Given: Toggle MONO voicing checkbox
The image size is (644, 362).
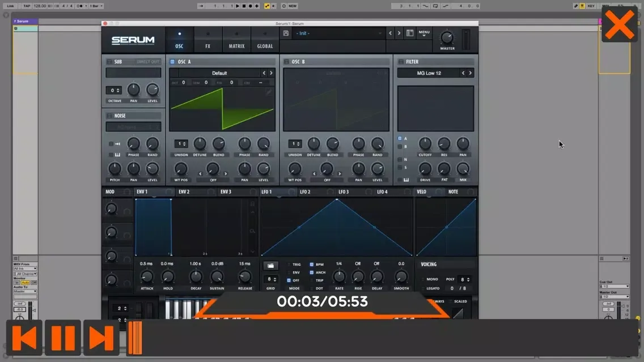Looking at the screenshot, I should pyautogui.click(x=423, y=279).
